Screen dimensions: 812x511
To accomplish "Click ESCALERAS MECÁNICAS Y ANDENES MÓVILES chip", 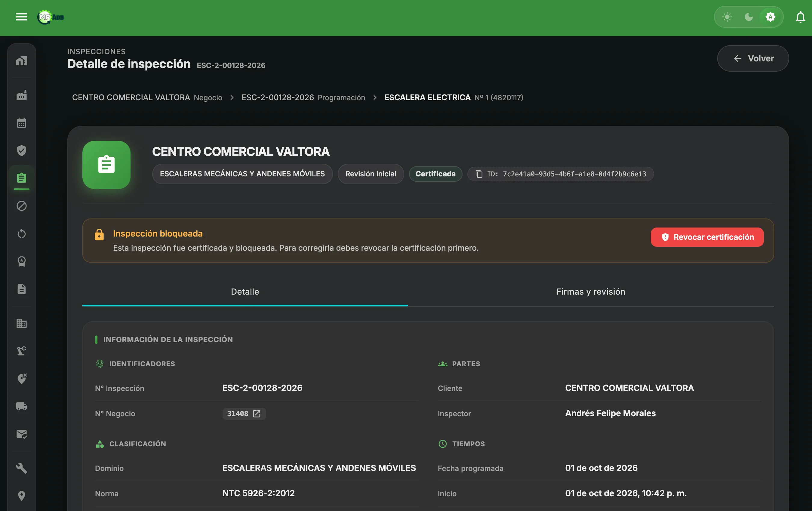I will coord(242,174).
